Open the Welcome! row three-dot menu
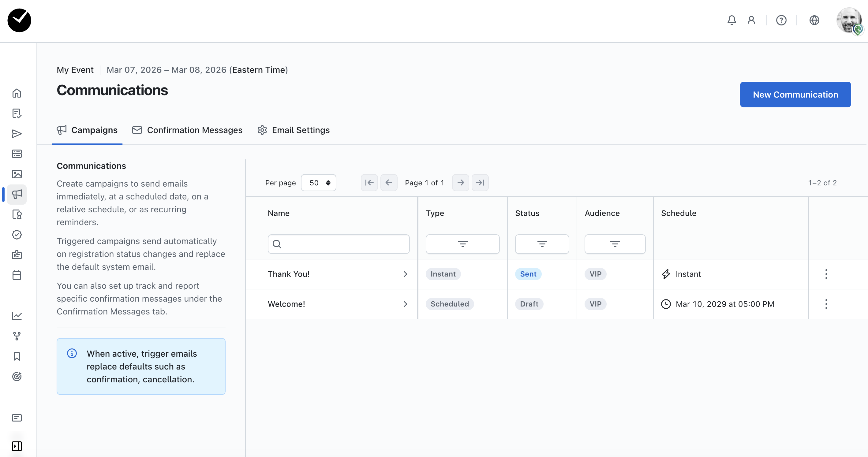This screenshot has height=457, width=868. coord(826,304)
